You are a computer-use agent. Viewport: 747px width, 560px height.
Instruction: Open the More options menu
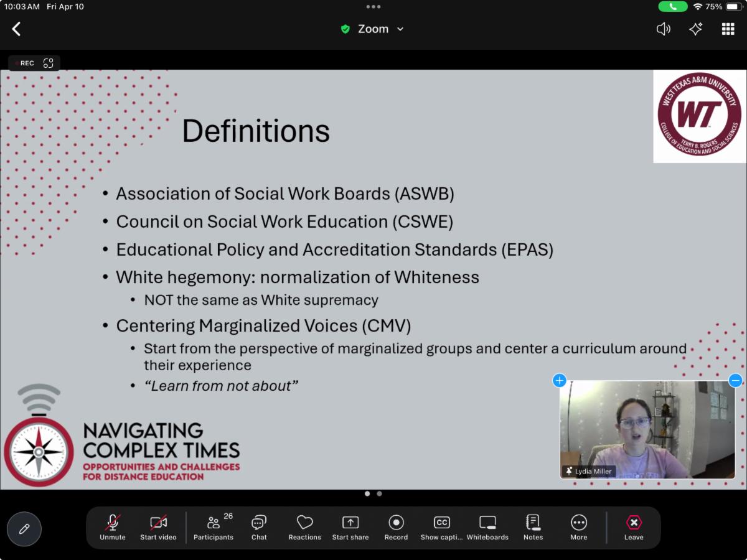(579, 528)
